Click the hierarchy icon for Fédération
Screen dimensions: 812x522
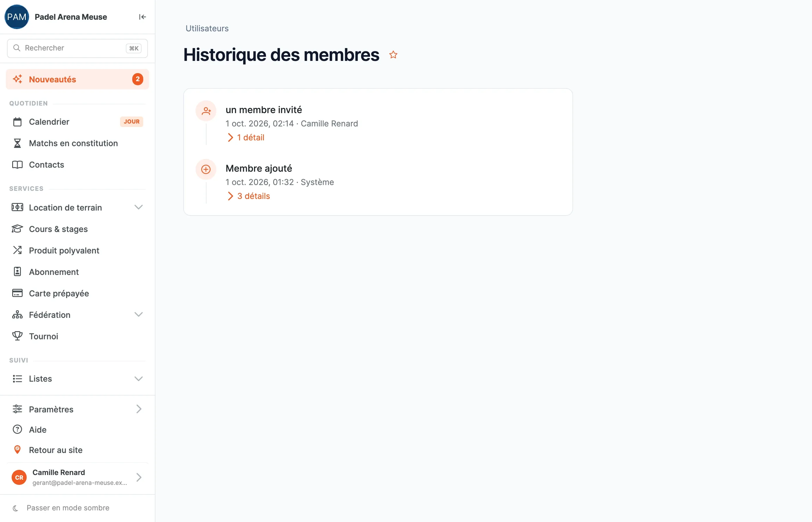tap(17, 315)
